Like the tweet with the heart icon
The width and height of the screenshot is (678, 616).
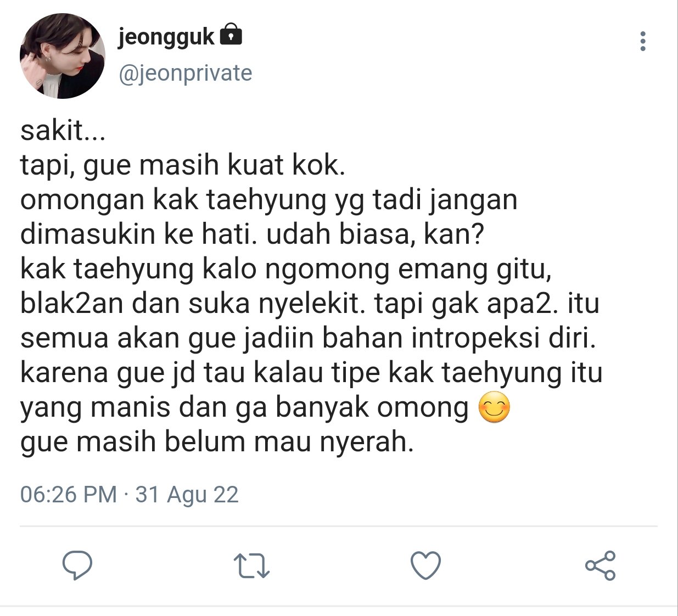pyautogui.click(x=426, y=565)
